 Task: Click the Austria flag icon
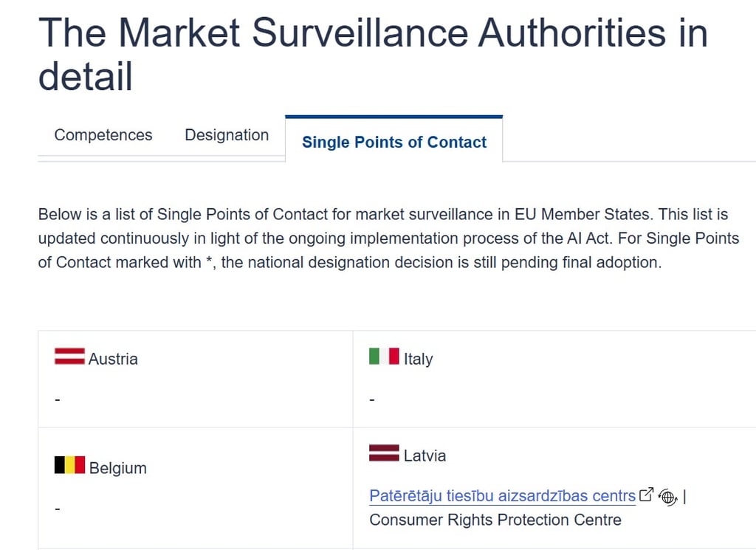point(69,357)
